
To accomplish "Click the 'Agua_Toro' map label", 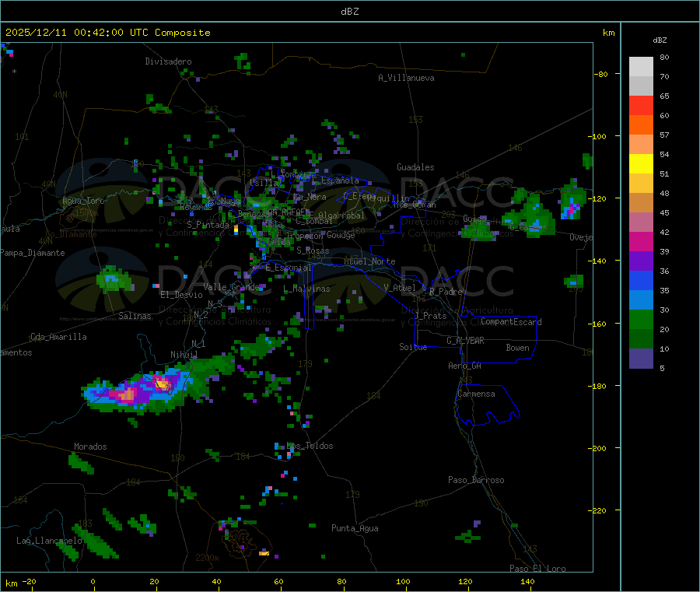I will [83, 201].
